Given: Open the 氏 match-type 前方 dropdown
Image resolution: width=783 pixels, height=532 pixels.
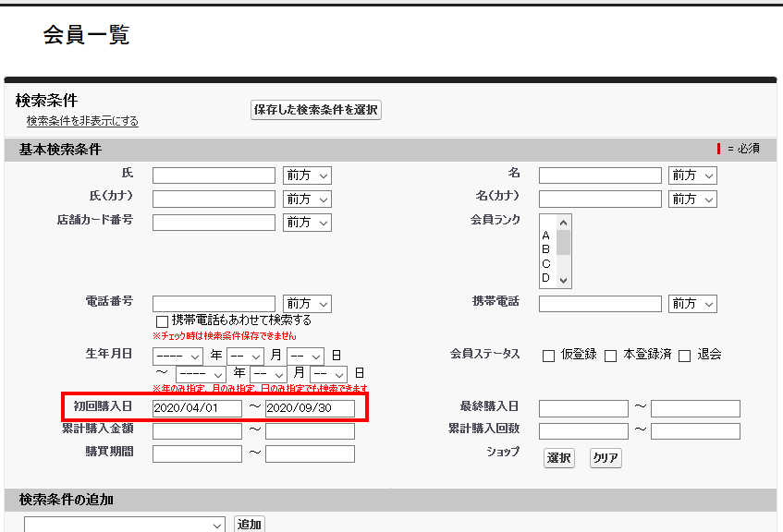Looking at the screenshot, I should [x=307, y=175].
